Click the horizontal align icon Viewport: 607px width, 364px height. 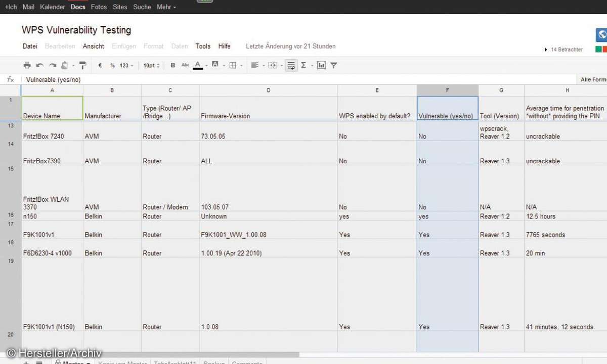point(254,65)
